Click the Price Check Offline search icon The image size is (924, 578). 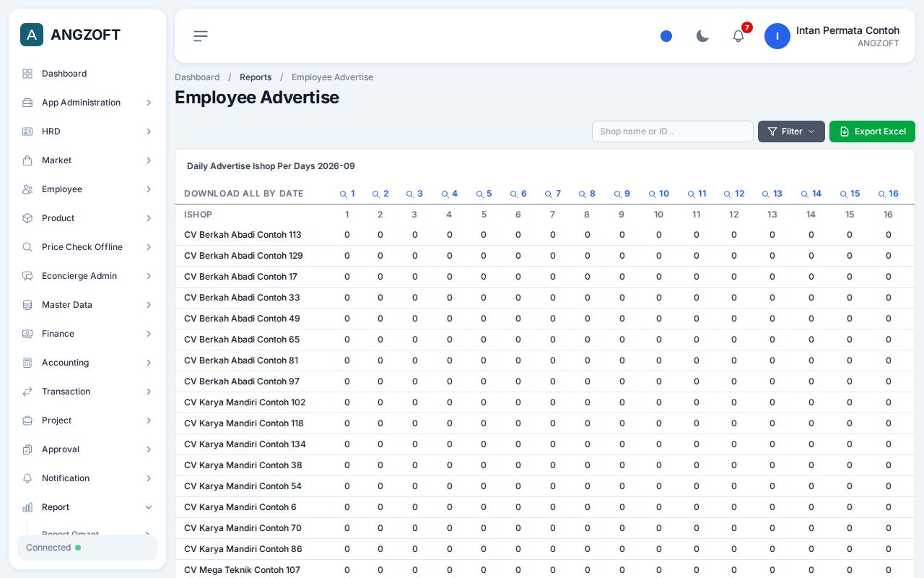27,247
